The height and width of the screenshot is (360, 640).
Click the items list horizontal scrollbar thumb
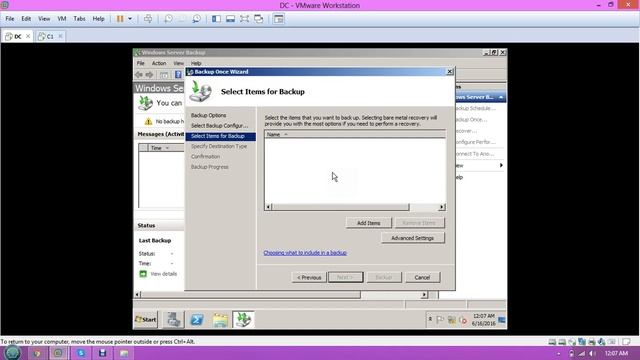[340, 207]
